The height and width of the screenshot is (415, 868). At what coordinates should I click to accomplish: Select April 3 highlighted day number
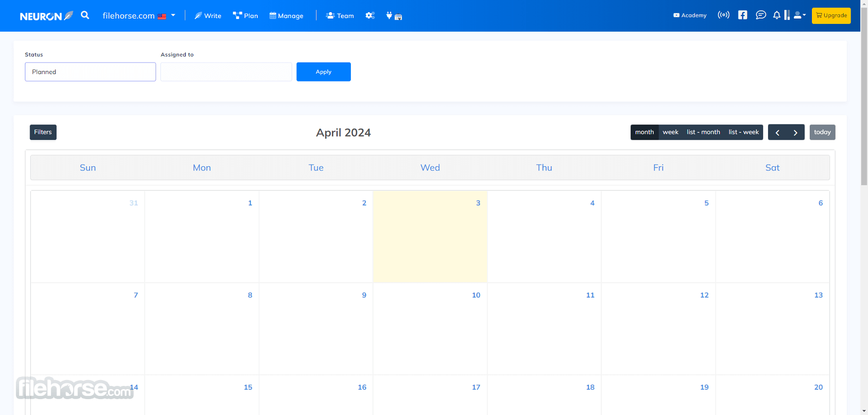pos(478,203)
